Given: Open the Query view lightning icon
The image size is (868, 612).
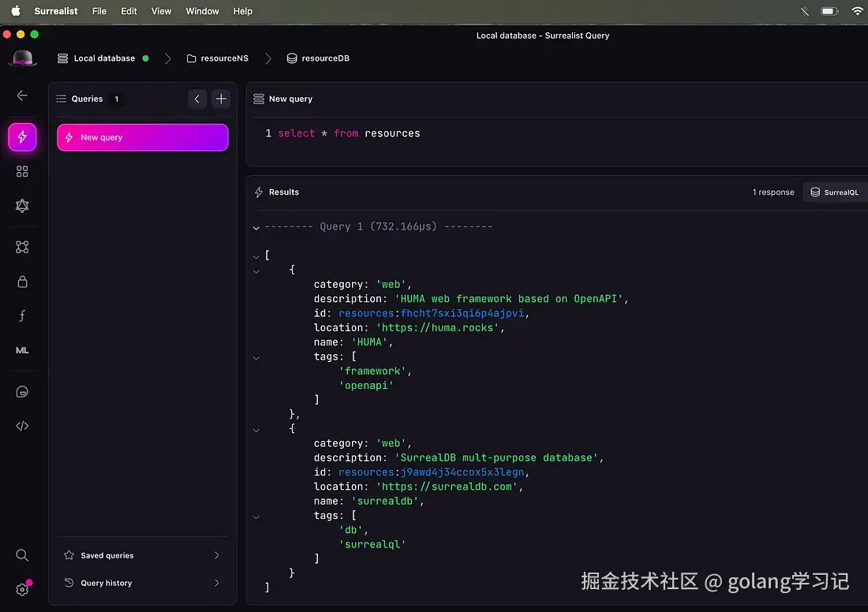Looking at the screenshot, I should [x=22, y=136].
